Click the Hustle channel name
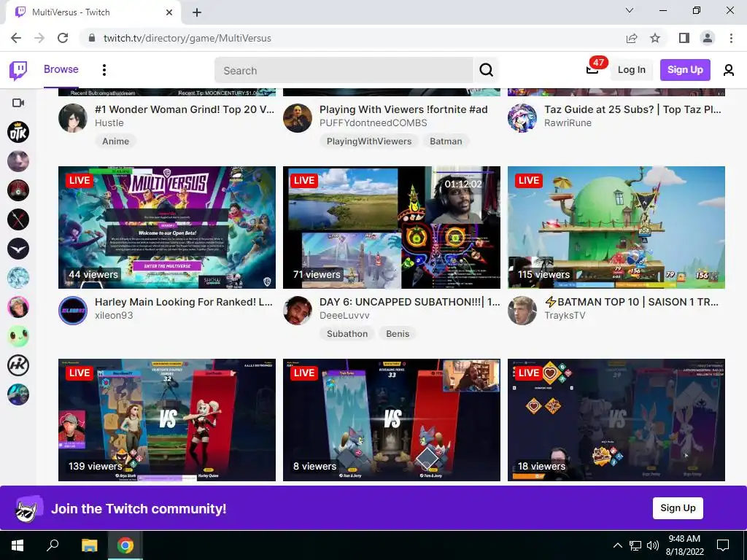This screenshot has height=560, width=747. pyautogui.click(x=109, y=122)
